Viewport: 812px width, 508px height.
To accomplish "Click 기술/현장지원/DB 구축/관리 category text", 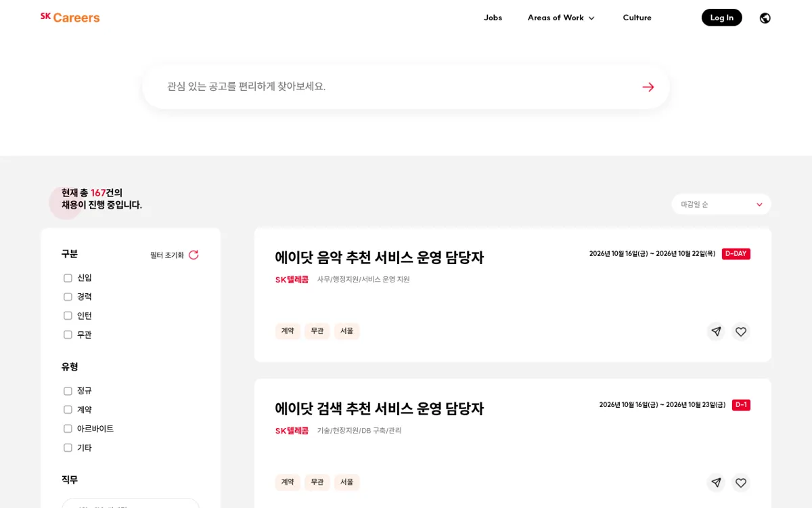I will (359, 431).
